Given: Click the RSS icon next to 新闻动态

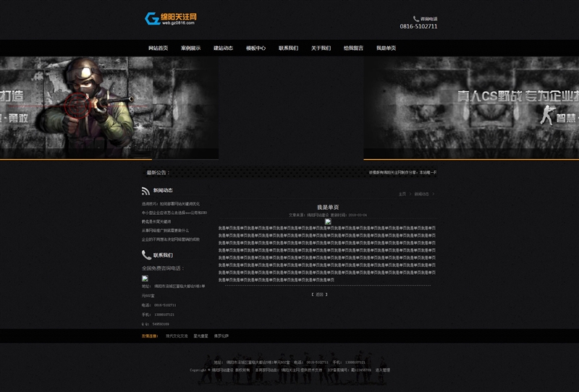Looking at the screenshot, I should 145,191.
